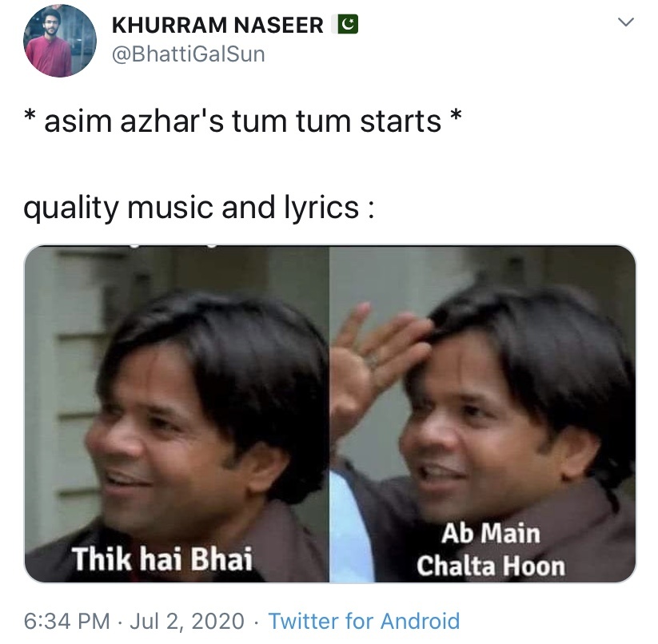The width and height of the screenshot is (658, 644).
Task: Open the @BhattiGalSun handle
Action: point(189,54)
